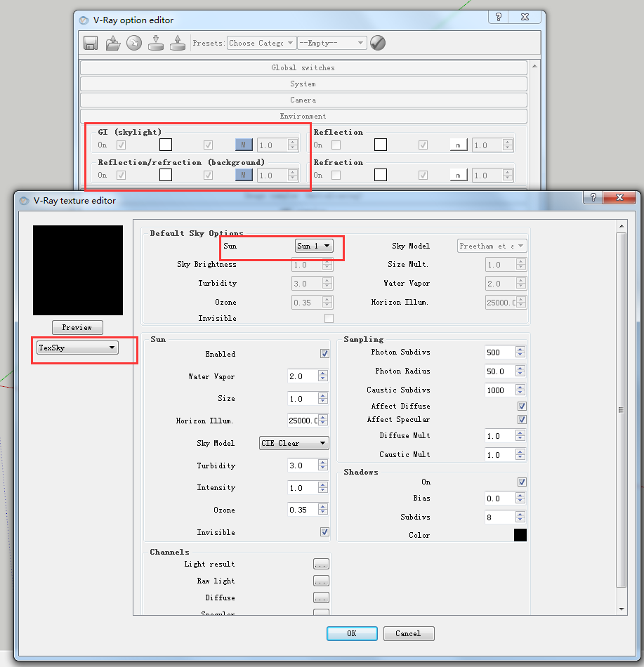The width and height of the screenshot is (644, 667).
Task: Click the OK button
Action: 352,633
